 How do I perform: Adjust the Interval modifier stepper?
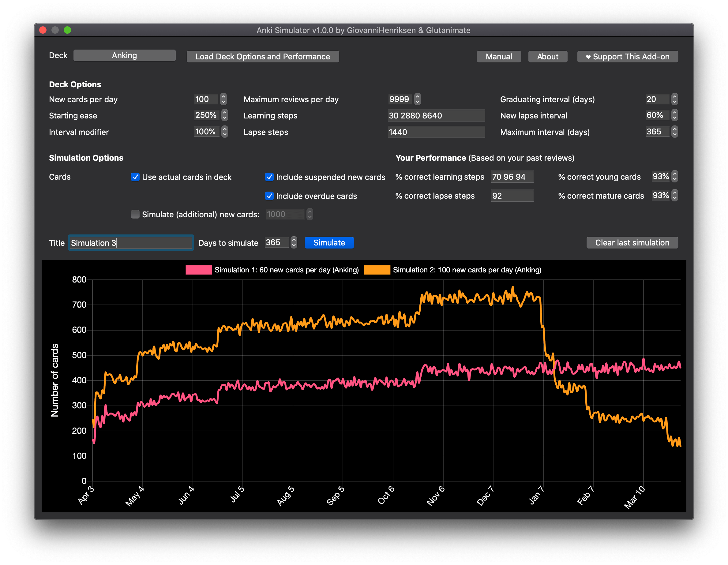point(225,132)
